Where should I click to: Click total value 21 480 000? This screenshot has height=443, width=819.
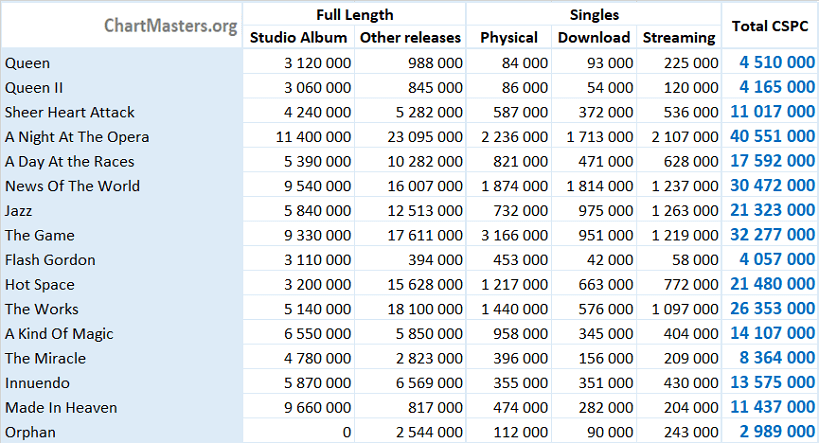click(773, 284)
